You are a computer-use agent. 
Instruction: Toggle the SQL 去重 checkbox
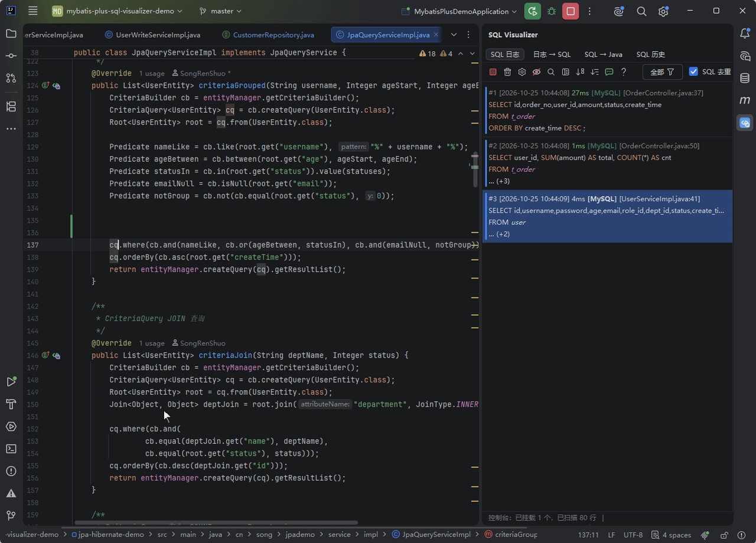pyautogui.click(x=693, y=72)
